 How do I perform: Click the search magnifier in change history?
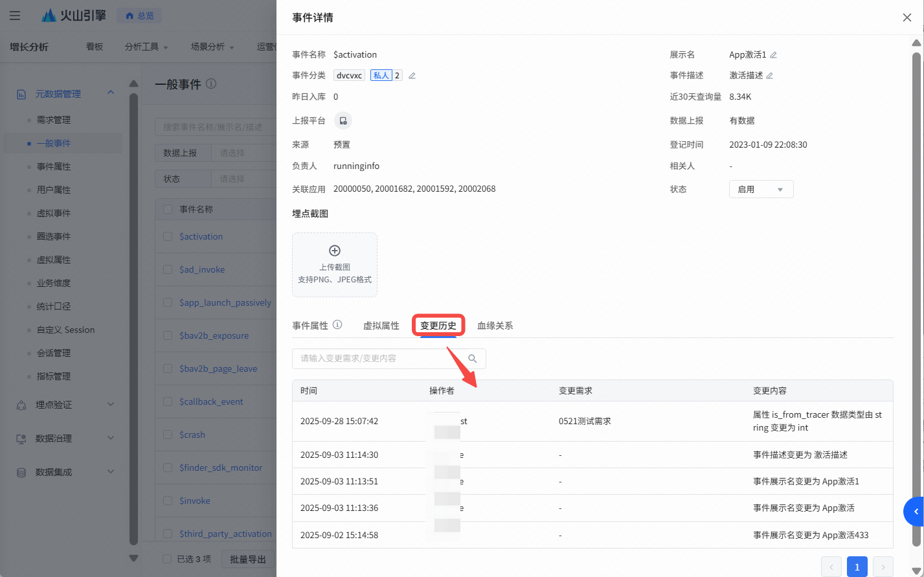pos(473,359)
